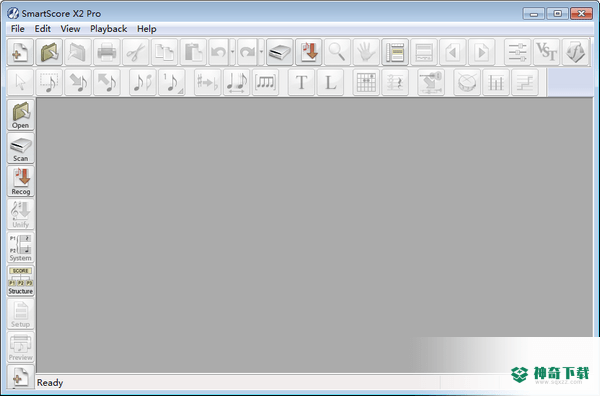
Task: Click the Recog button in sidebar
Action: 21,181
